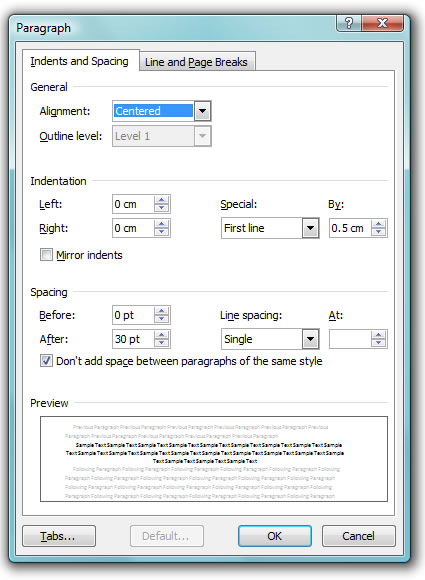Viewport: 425px width, 580px height.
Task: Increase the Right indentation value
Action: (162, 224)
